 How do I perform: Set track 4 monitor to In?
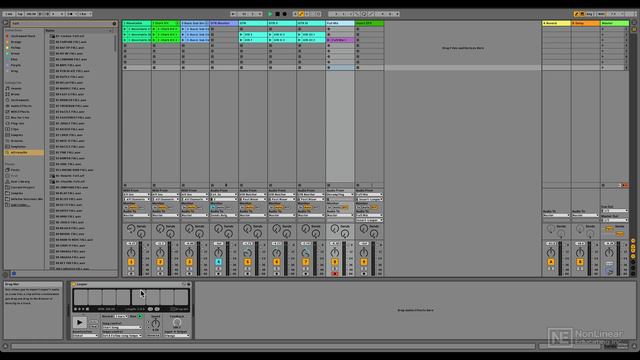(213, 207)
